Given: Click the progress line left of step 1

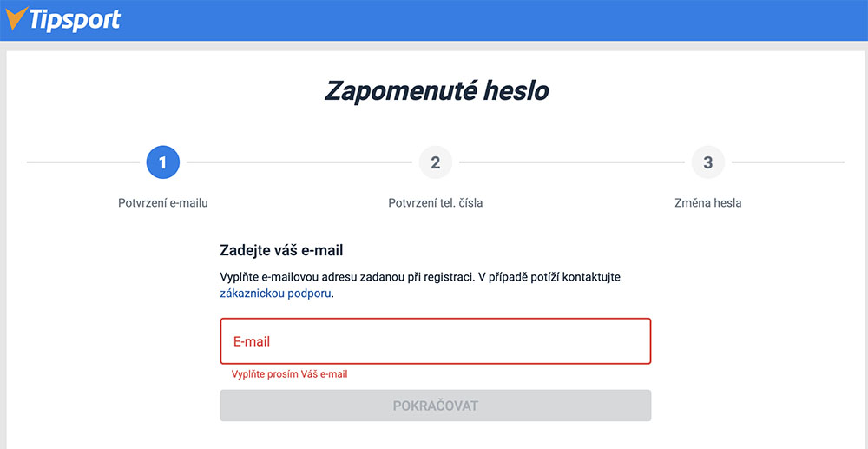Looking at the screenshot, I should (82, 162).
